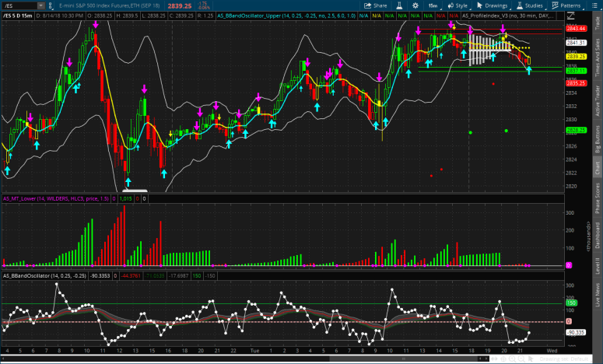Viewport: 603px width, 364px height.
Task: Open the Trade sidebar tab
Action: [597, 23]
